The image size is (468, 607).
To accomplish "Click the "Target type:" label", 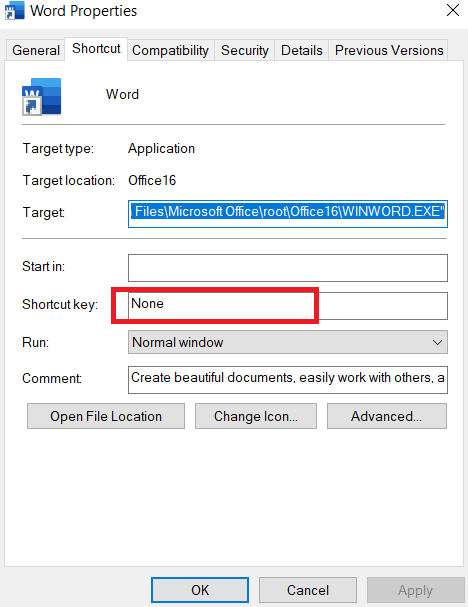I will (x=58, y=149).
